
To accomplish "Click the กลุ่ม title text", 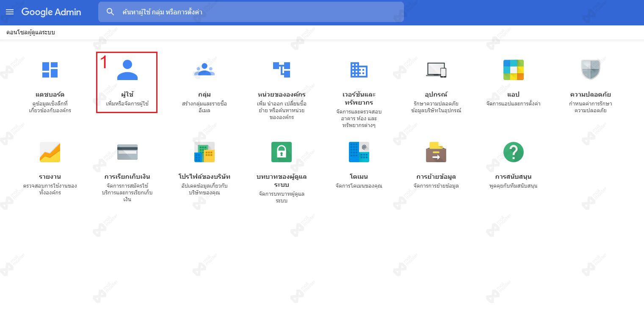I will [x=205, y=94].
